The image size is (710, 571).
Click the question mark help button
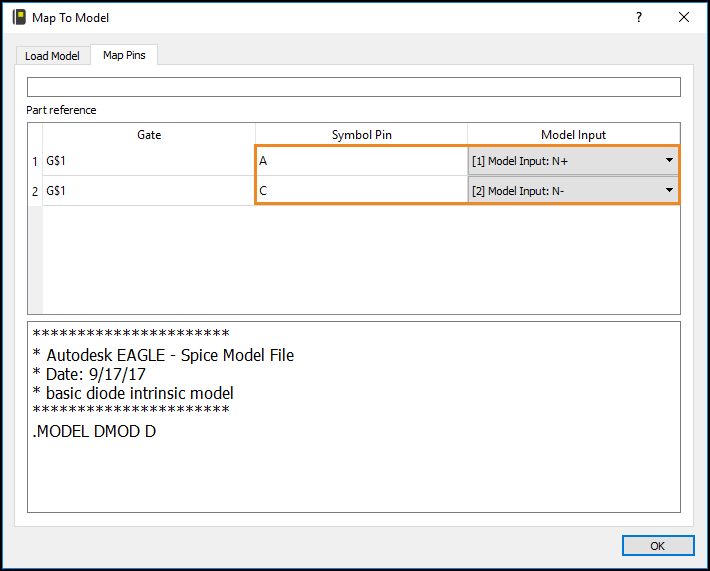pyautogui.click(x=638, y=17)
